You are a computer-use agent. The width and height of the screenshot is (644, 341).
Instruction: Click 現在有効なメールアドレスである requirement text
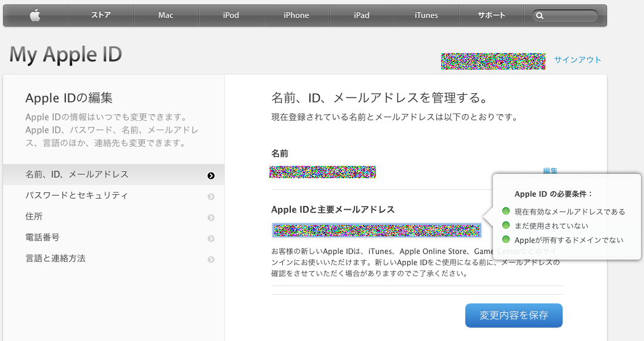pos(570,212)
